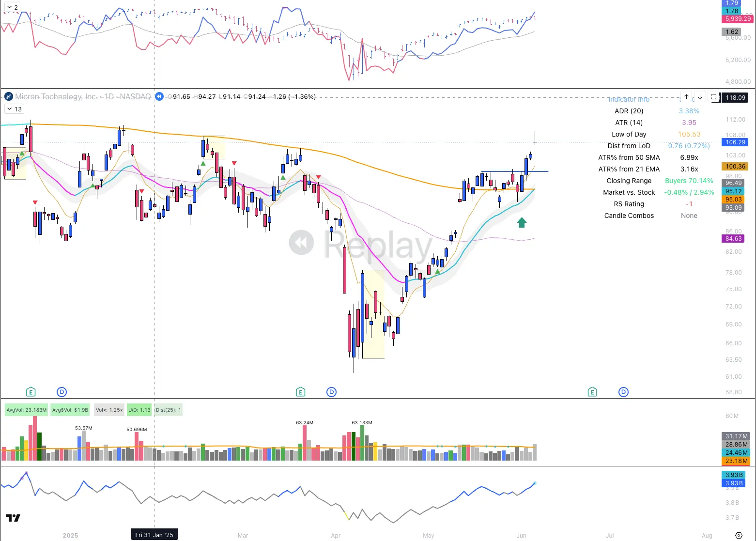Screen dimensions: 756x541
Task: Select the green up arrow on chart
Action: tap(522, 222)
